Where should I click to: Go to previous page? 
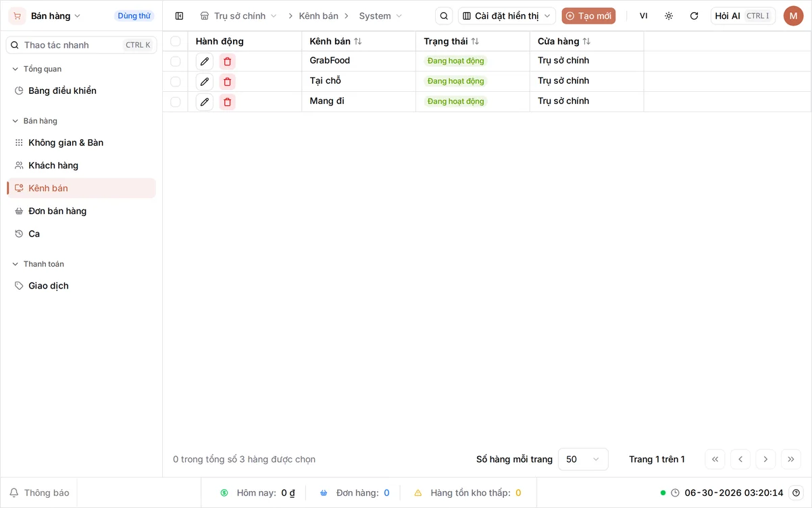[x=740, y=459]
